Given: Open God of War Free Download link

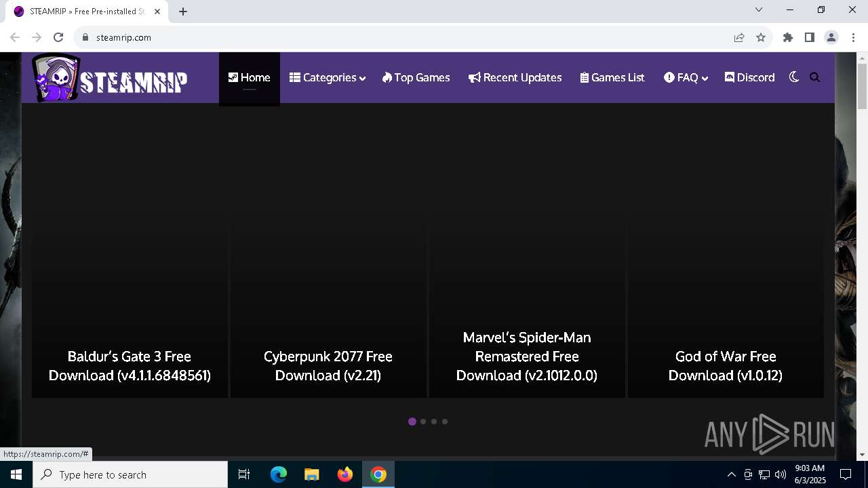Looking at the screenshot, I should [x=726, y=366].
